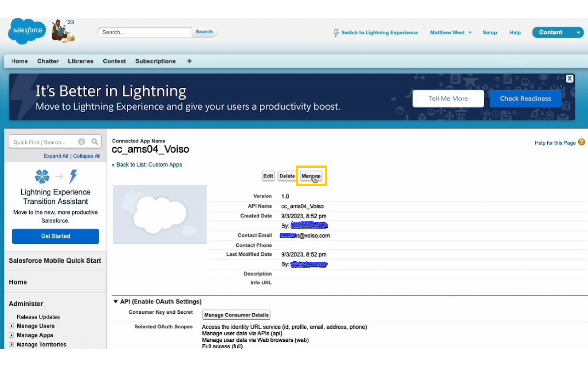The height and width of the screenshot is (367, 588).
Task: Click Manage Consumer Details button
Action: 236,315
